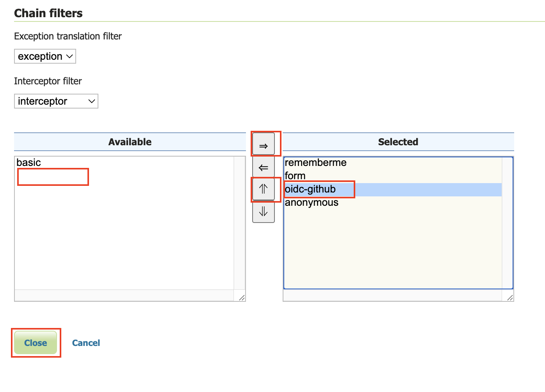Grab the Selected list resize handle
The width and height of the screenshot is (545, 392).
click(x=509, y=298)
